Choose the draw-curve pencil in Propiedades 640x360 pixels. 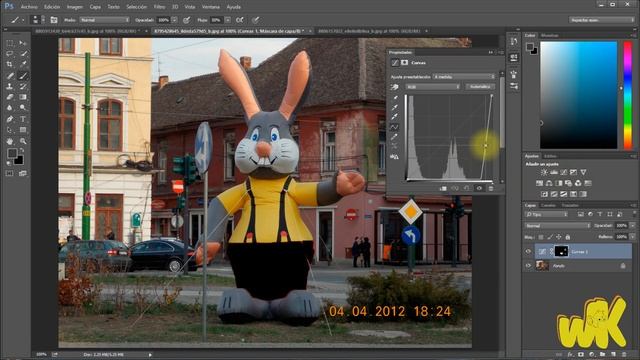click(395, 137)
